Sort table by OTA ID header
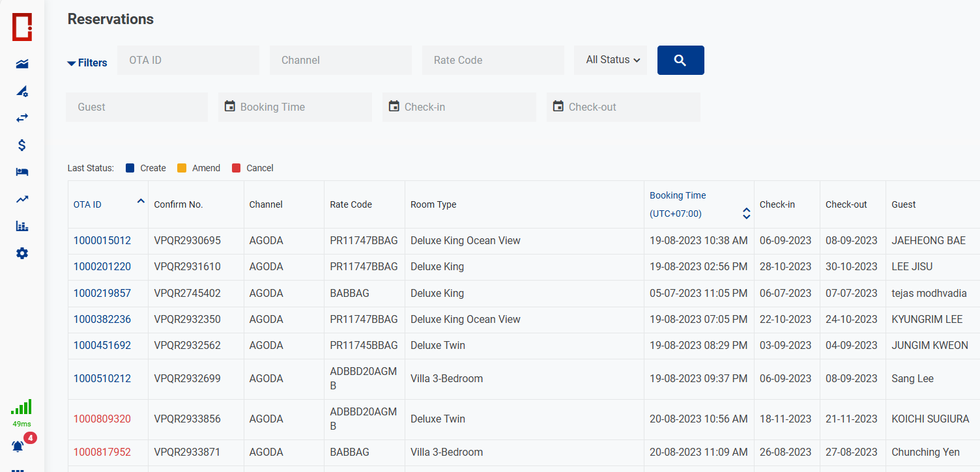This screenshot has width=980, height=472. tap(87, 204)
